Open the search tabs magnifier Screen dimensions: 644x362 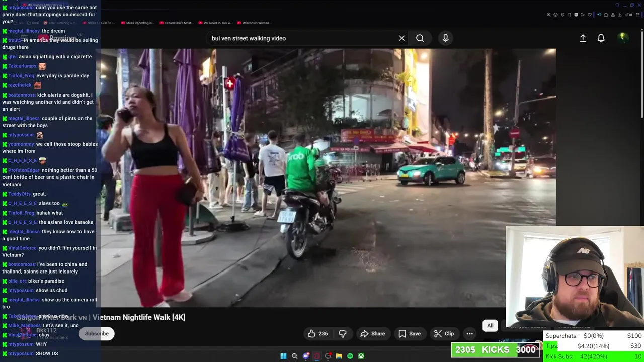(x=617, y=5)
